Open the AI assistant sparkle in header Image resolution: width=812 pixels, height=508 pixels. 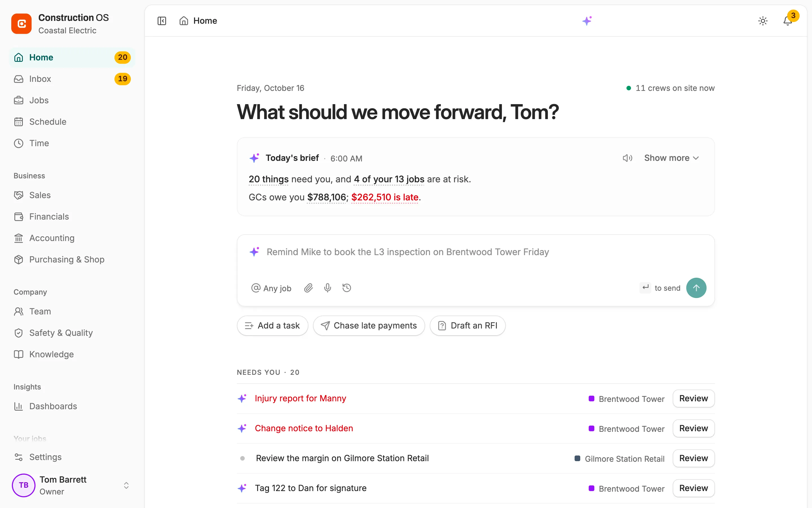point(587,21)
